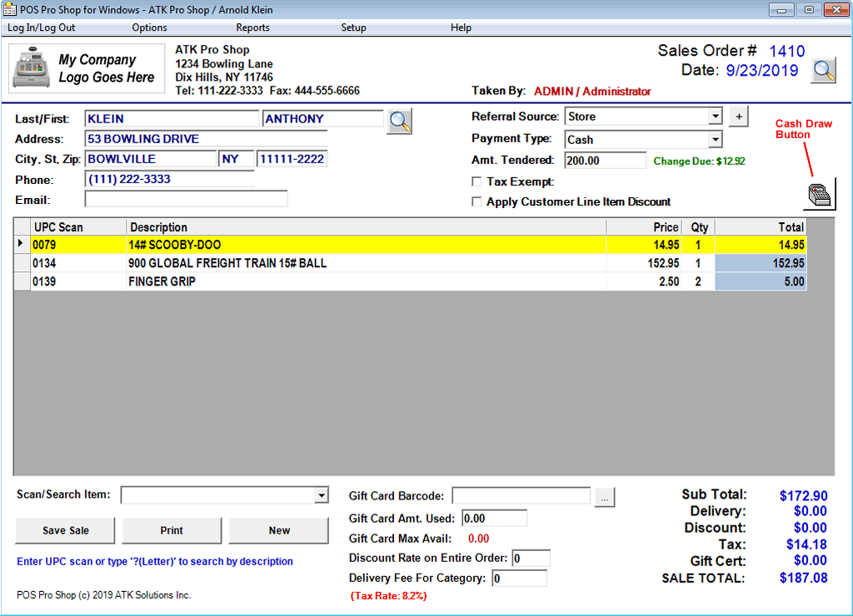Check Apply Customer Line Item Discount
This screenshot has width=853, height=616.
point(476,201)
